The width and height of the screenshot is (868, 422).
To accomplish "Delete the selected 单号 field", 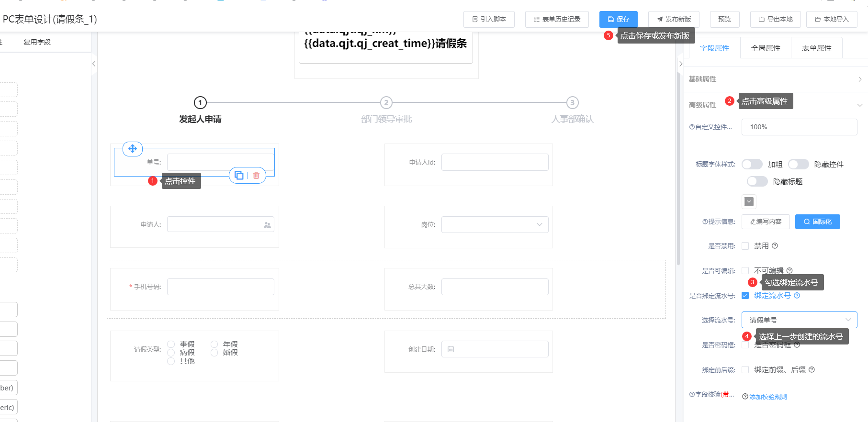I will point(256,176).
